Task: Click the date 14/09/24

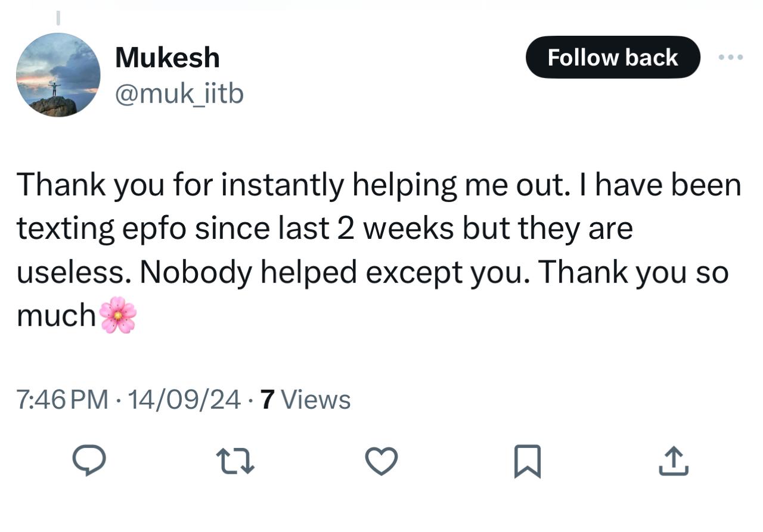Action: (184, 399)
